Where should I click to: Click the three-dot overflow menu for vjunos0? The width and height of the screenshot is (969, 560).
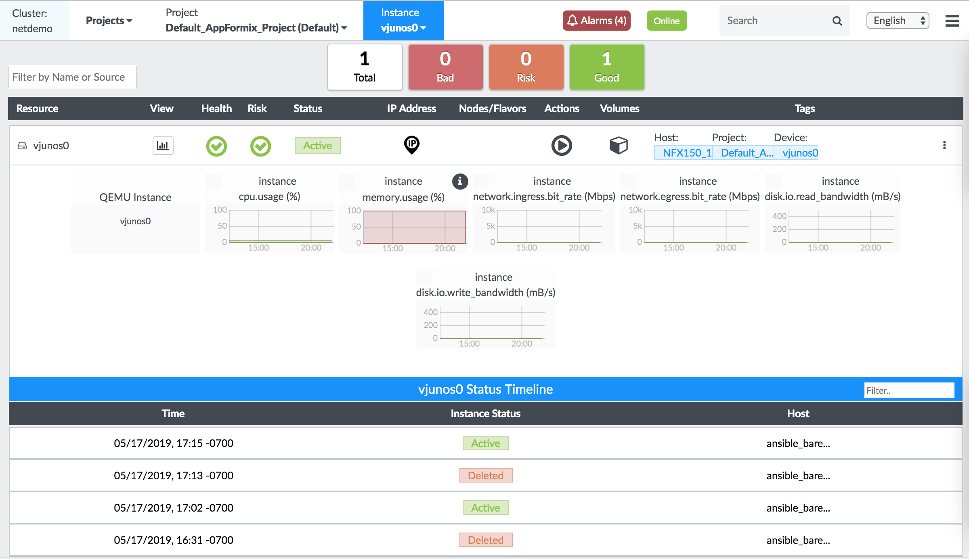(x=944, y=145)
